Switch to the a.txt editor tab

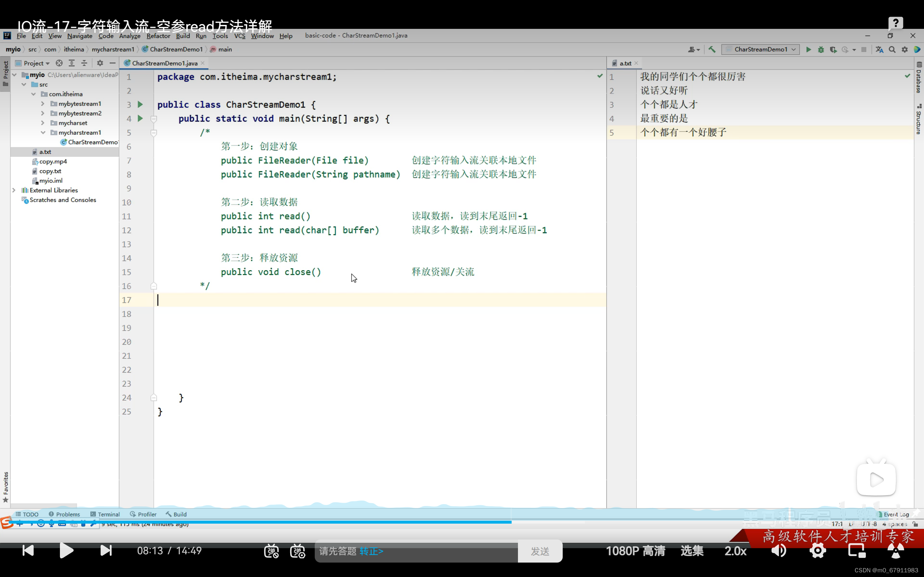[x=625, y=63]
